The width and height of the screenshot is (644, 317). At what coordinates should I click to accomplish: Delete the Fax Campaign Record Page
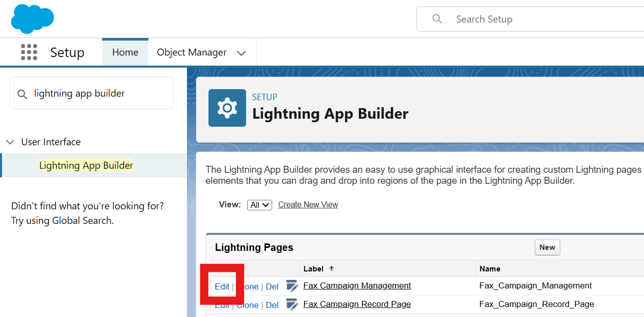click(272, 305)
